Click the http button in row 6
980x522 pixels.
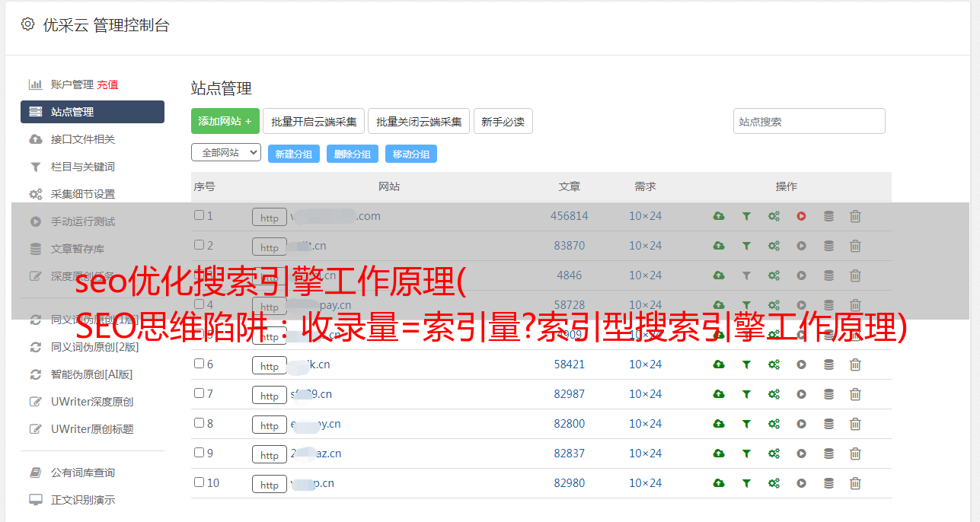pos(270,365)
